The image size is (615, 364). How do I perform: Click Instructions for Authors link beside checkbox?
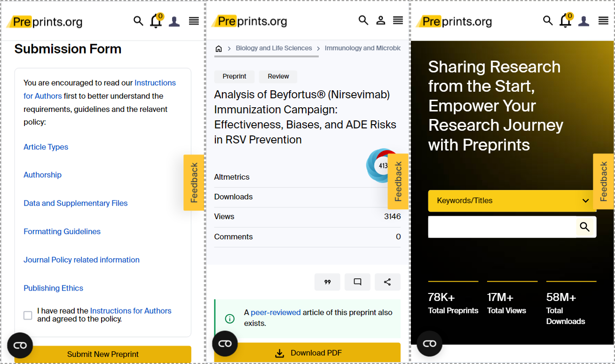click(131, 311)
